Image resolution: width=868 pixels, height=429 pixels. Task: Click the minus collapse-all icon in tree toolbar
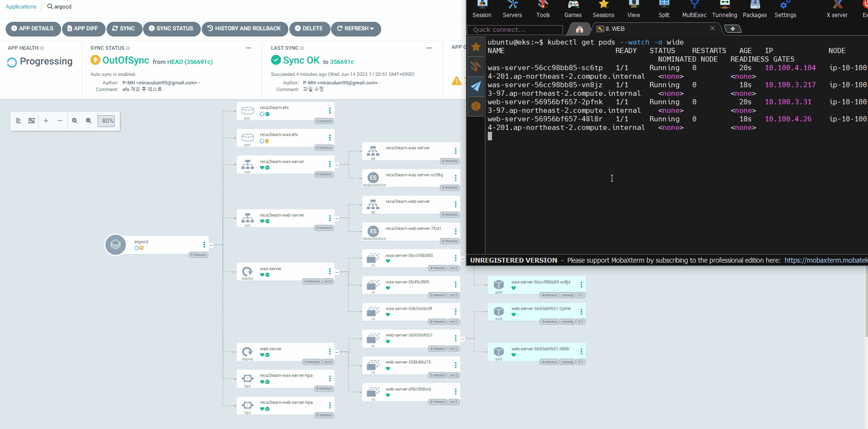pyautogui.click(x=60, y=121)
